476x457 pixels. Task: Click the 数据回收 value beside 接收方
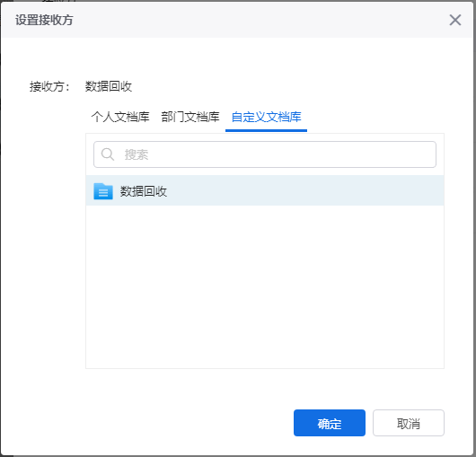click(x=109, y=86)
